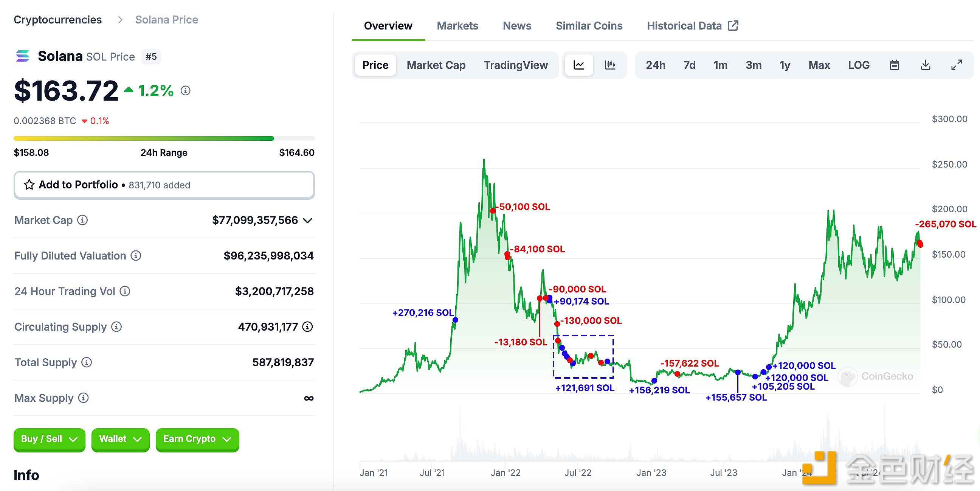Select Price chart mode
Viewport: 980px width, 491px height.
pyautogui.click(x=375, y=65)
